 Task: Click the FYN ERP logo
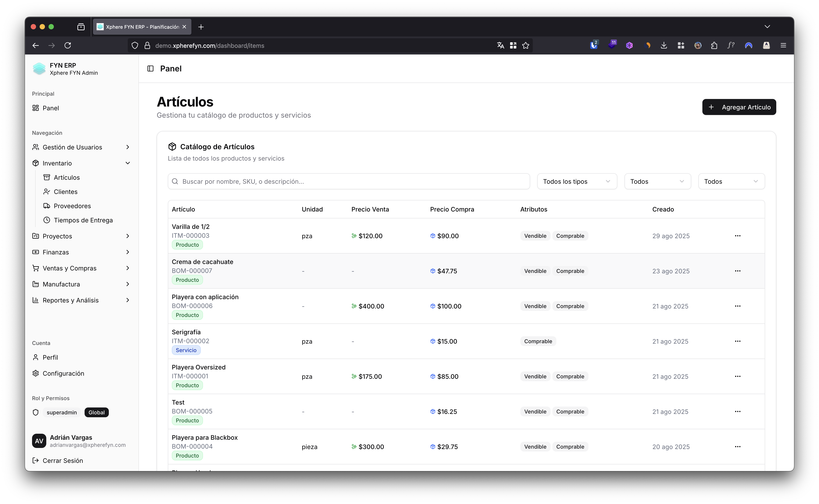[x=39, y=69]
